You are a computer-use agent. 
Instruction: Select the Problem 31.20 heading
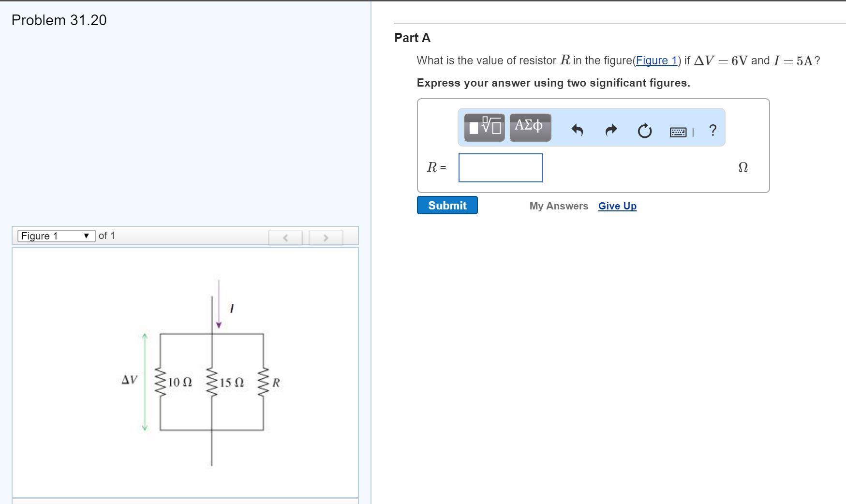pos(58,20)
